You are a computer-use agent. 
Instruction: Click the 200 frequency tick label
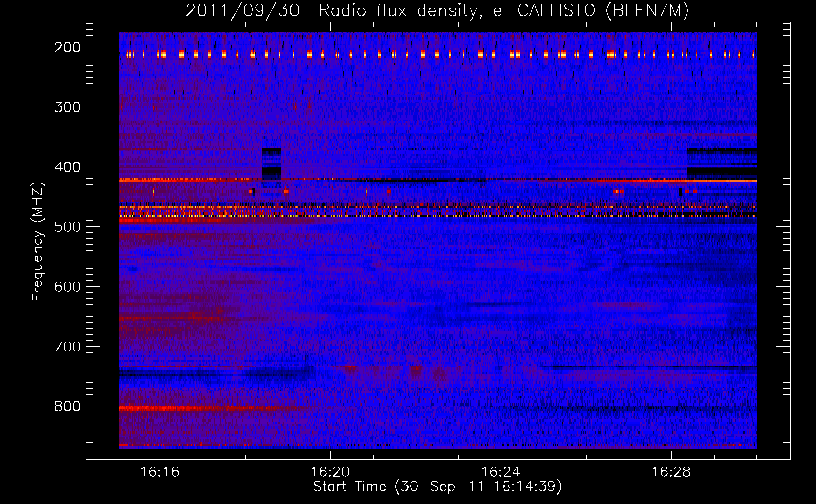tap(68, 47)
